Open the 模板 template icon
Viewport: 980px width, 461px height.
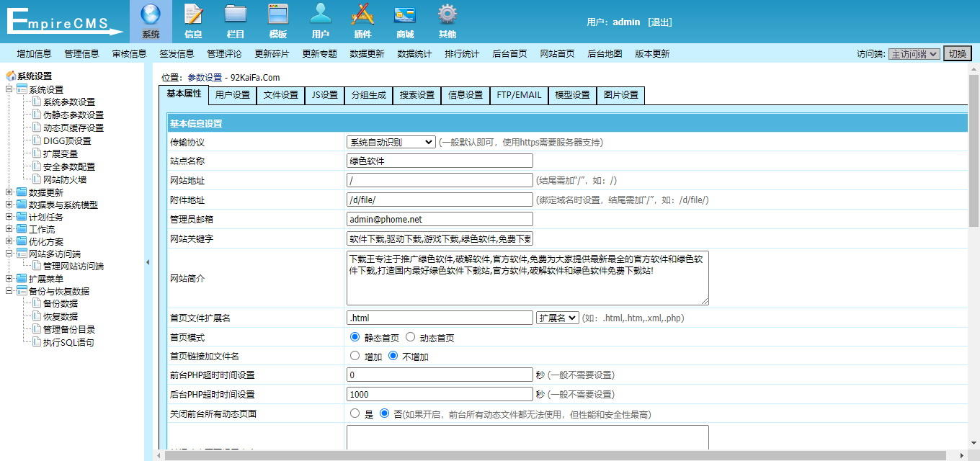[278, 14]
